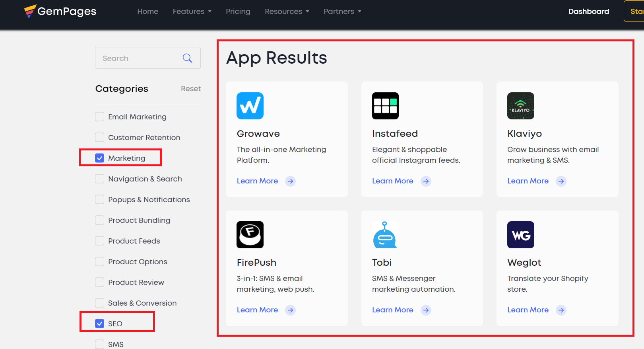
Task: Click the Tobi robot icon
Action: click(385, 235)
